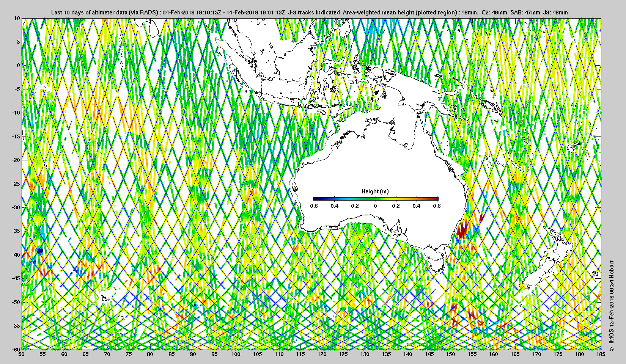Click the green center of the height colorbar

(376, 198)
